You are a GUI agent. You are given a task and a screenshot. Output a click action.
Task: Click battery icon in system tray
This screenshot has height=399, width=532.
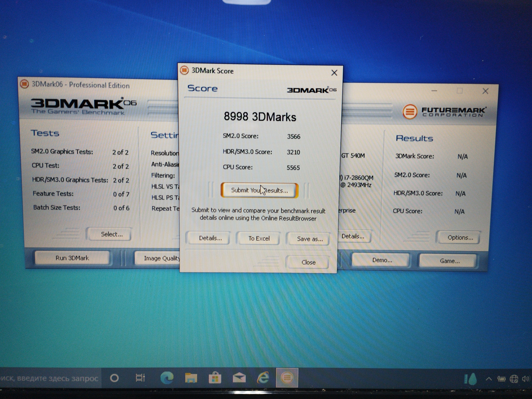tap(501, 379)
